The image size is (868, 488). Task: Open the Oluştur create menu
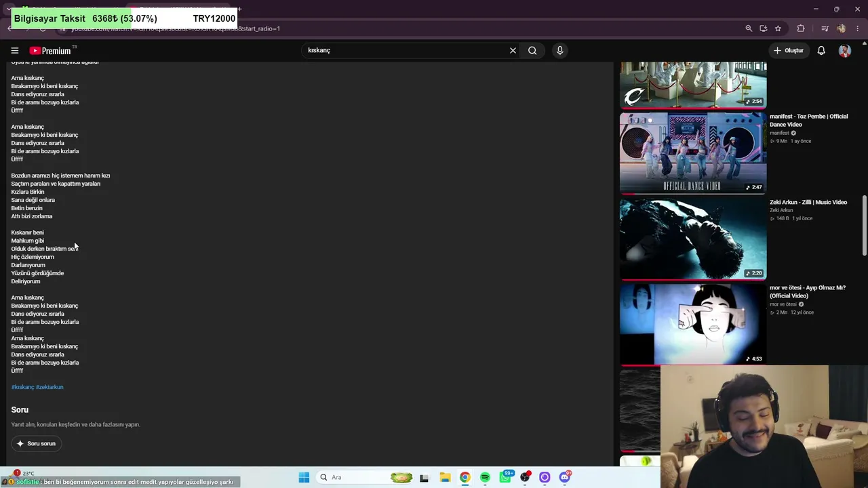pos(789,50)
